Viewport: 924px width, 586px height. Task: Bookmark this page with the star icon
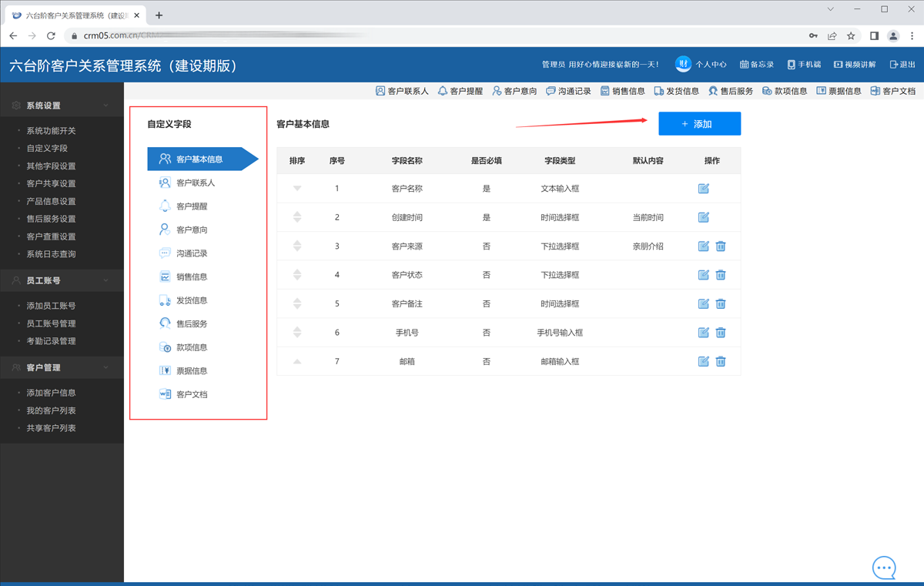point(851,35)
